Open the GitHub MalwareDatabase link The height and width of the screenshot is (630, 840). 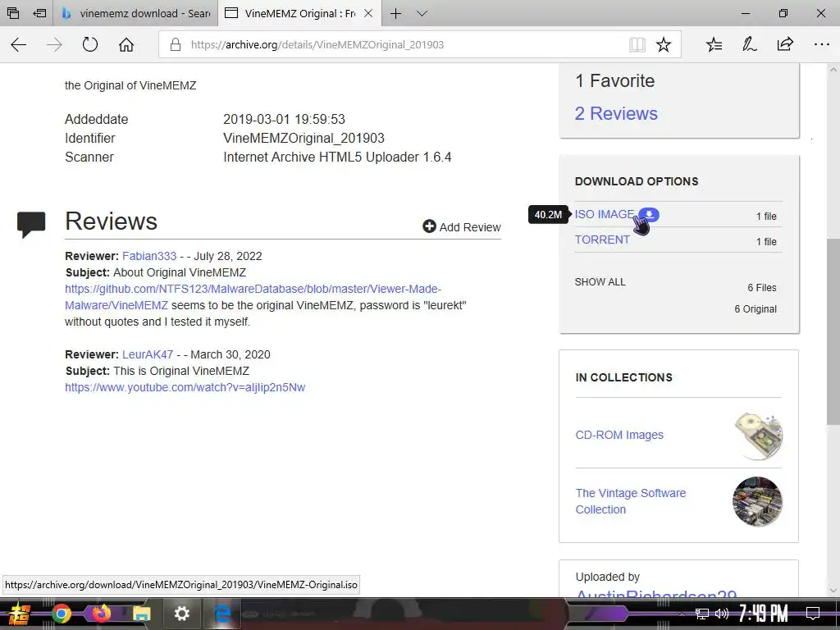coord(253,297)
